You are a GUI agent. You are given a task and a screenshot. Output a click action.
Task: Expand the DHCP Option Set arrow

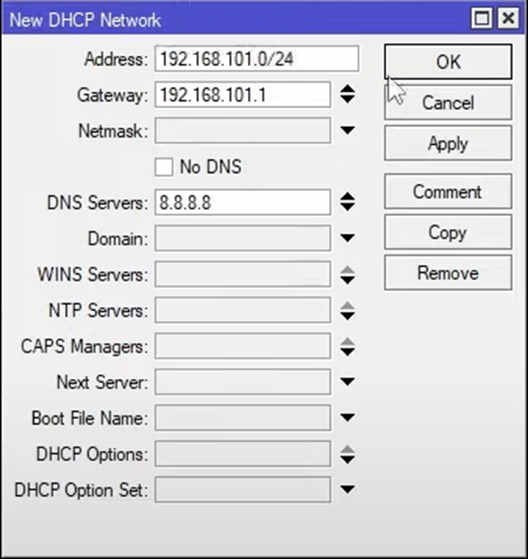(347, 489)
